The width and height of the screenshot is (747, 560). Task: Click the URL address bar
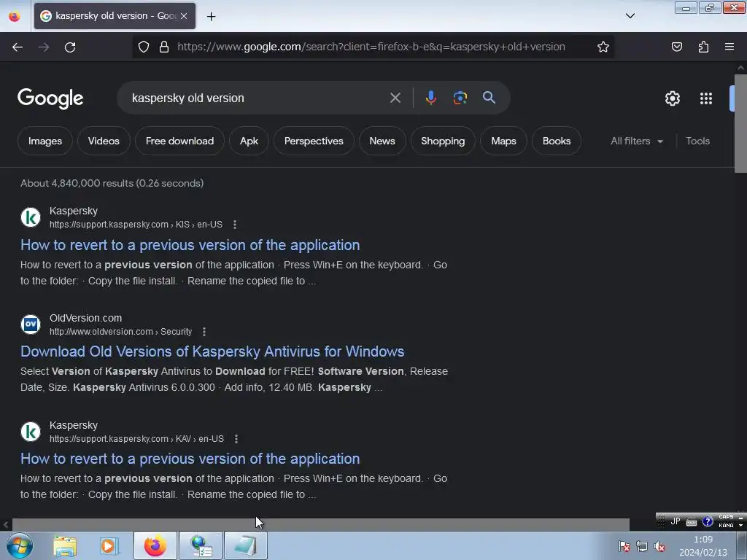[371, 47]
